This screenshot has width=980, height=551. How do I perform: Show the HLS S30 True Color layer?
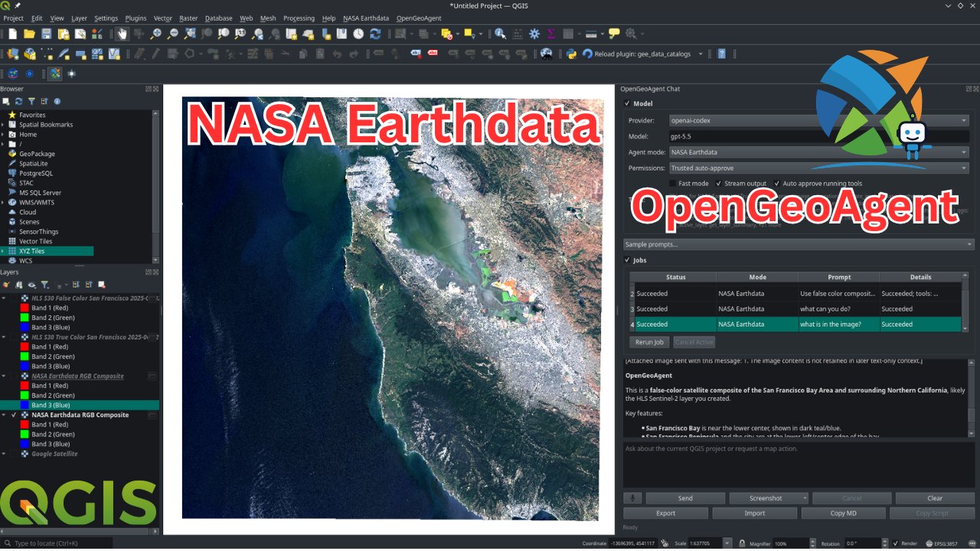point(14,337)
